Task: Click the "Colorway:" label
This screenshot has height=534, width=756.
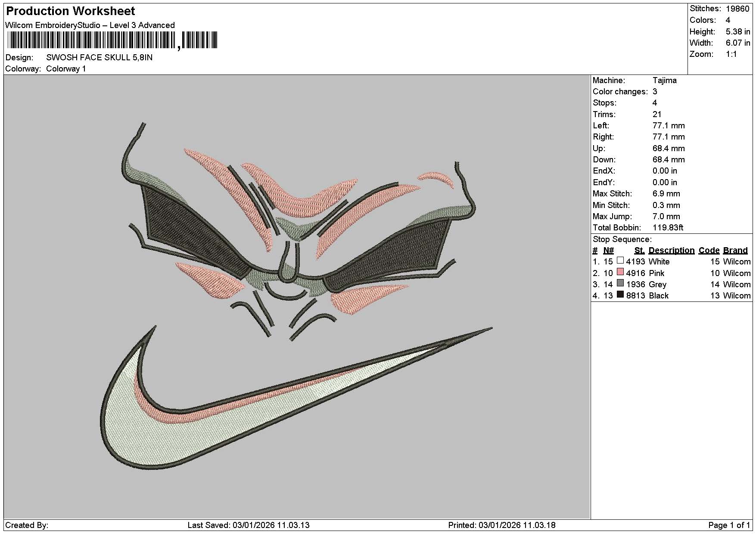Action: (23, 68)
